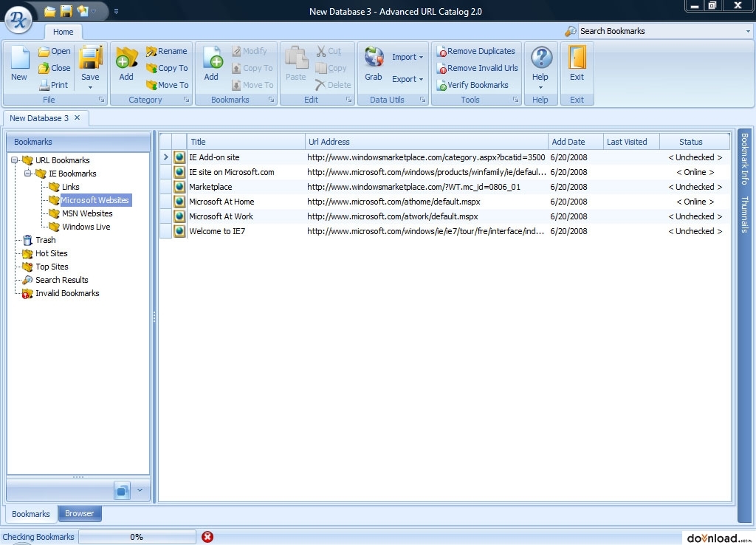This screenshot has width=756, height=545.
Task: Open the Tools group dialog launcher
Action: [515, 100]
